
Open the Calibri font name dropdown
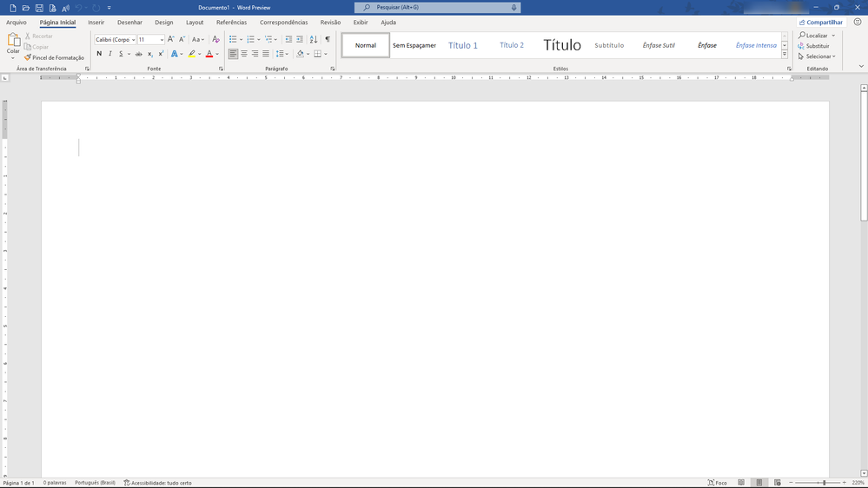(134, 40)
